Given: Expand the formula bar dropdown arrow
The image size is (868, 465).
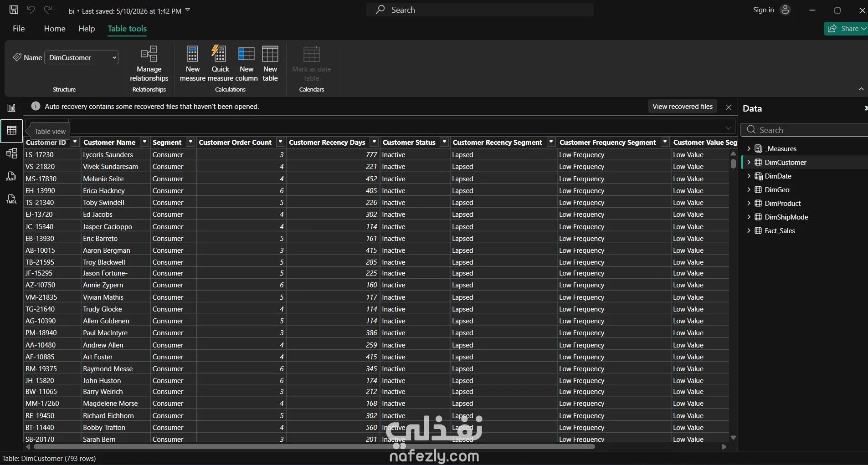Looking at the screenshot, I should [729, 128].
